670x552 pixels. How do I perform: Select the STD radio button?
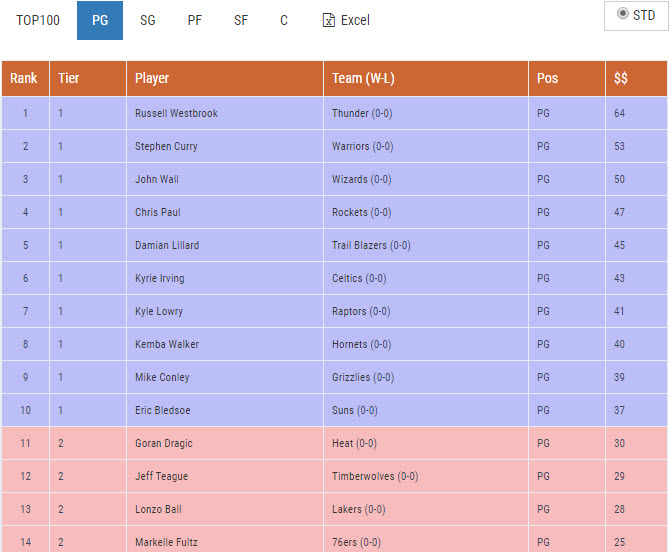tap(623, 14)
